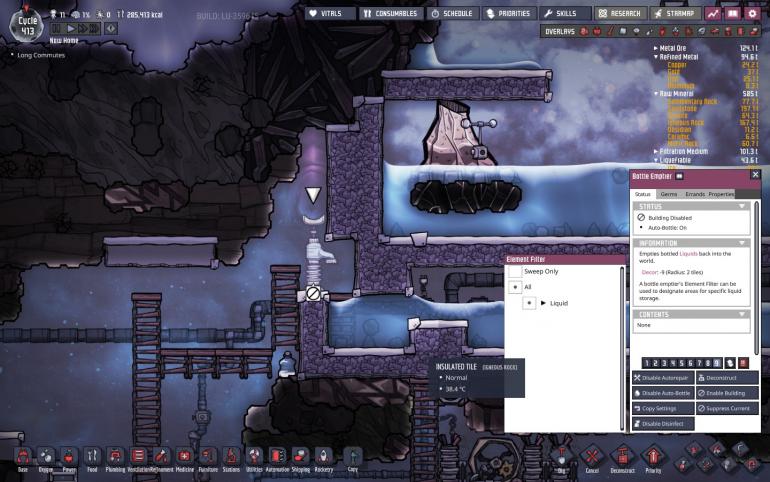Click Disable Disinfect
This screenshot has width=770, height=482.
point(663,424)
